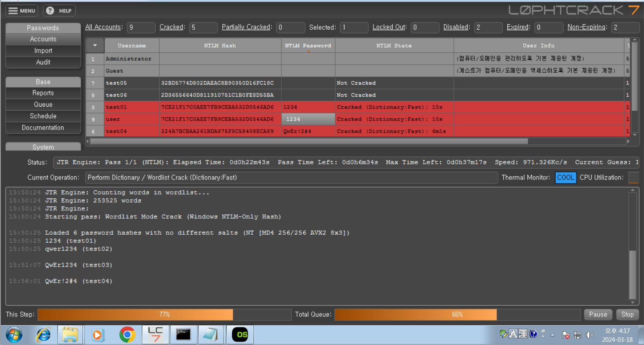Select the test06 username cell
The width and height of the screenshot is (644, 345).
[132, 95]
